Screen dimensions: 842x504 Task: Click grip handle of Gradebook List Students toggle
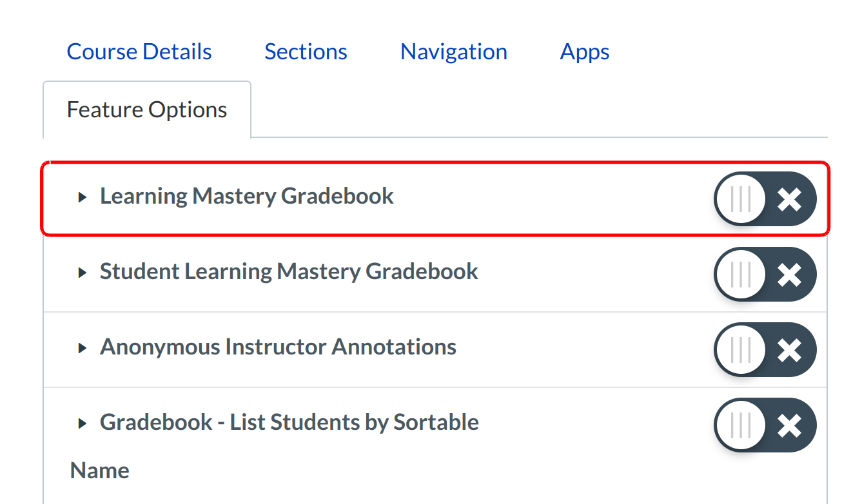coord(740,425)
